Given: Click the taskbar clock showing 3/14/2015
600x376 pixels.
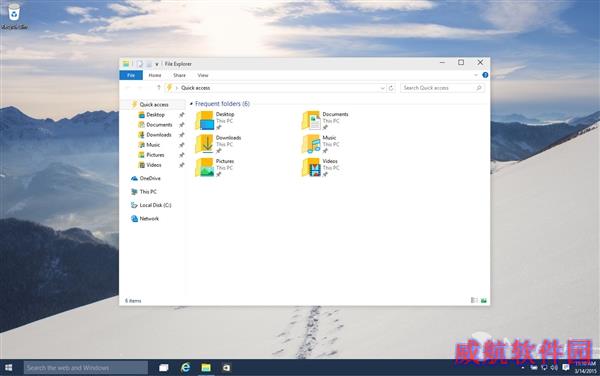Looking at the screenshot, I should pyautogui.click(x=585, y=368).
